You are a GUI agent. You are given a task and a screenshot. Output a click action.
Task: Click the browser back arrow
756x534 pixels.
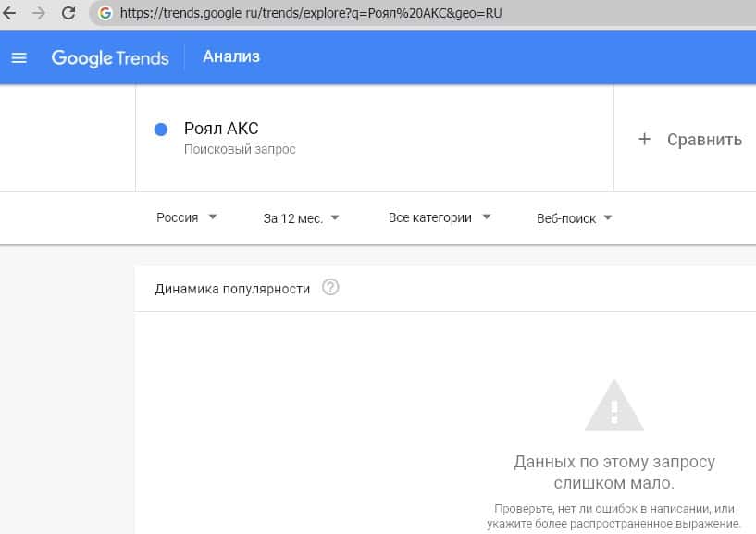pos(10,14)
